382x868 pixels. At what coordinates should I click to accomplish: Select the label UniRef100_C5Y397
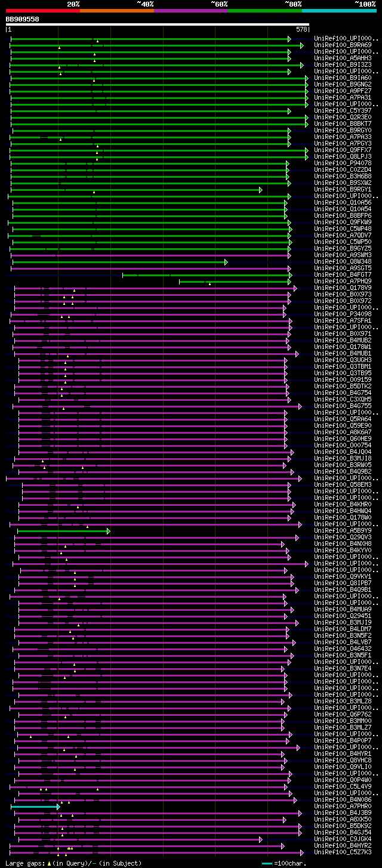(343, 110)
